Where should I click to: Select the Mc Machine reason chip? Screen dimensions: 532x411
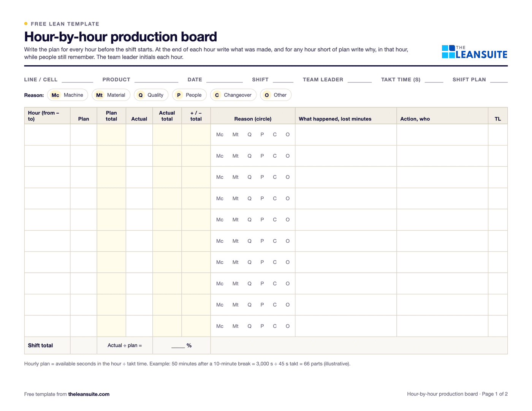(x=68, y=95)
